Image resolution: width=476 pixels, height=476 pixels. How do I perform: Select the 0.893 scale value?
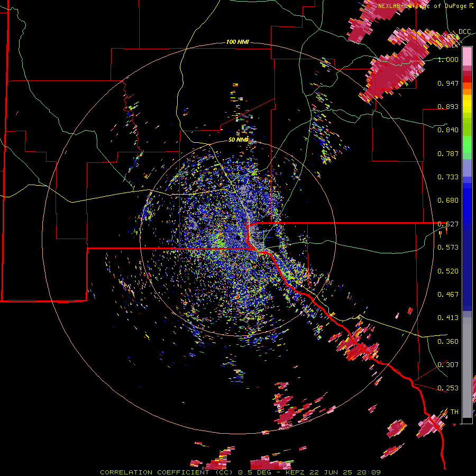pos(448,106)
